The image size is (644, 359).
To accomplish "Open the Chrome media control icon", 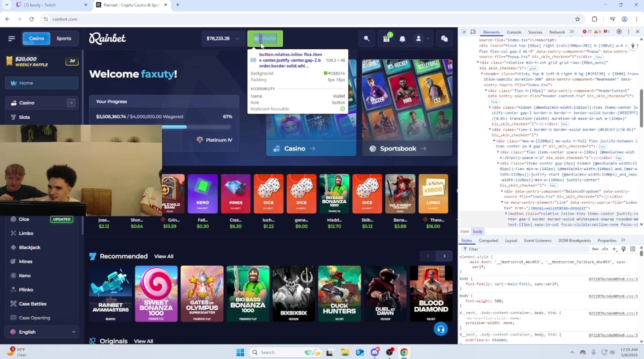I will pos(612,19).
